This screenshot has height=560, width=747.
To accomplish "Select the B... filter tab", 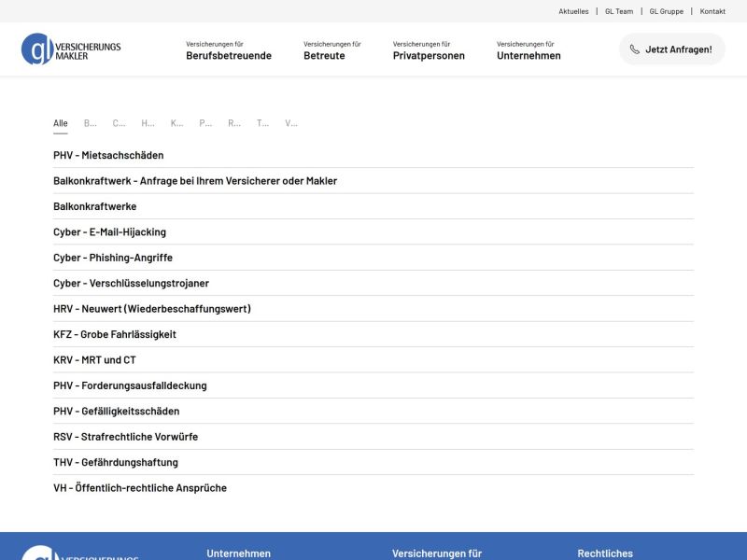I will pyautogui.click(x=90, y=123).
